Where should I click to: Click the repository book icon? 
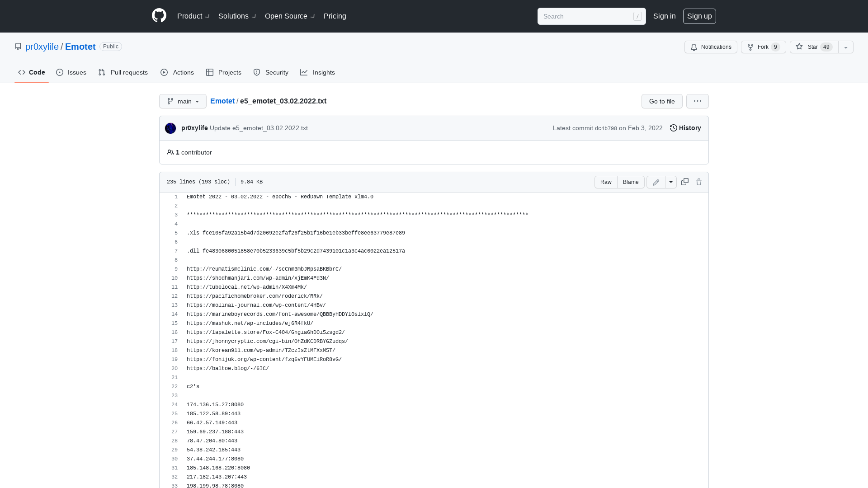[x=18, y=47]
